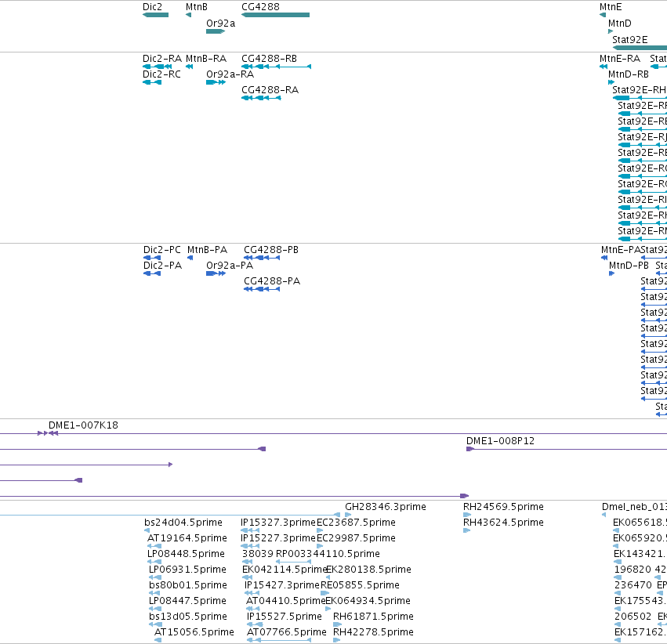Click transcript MtnD-RB label
Screen dimensions: 667x644
pyautogui.click(x=629, y=74)
